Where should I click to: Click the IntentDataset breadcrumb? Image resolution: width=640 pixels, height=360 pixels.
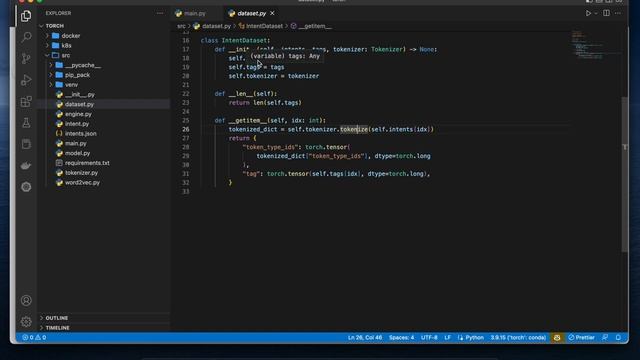pos(264,26)
